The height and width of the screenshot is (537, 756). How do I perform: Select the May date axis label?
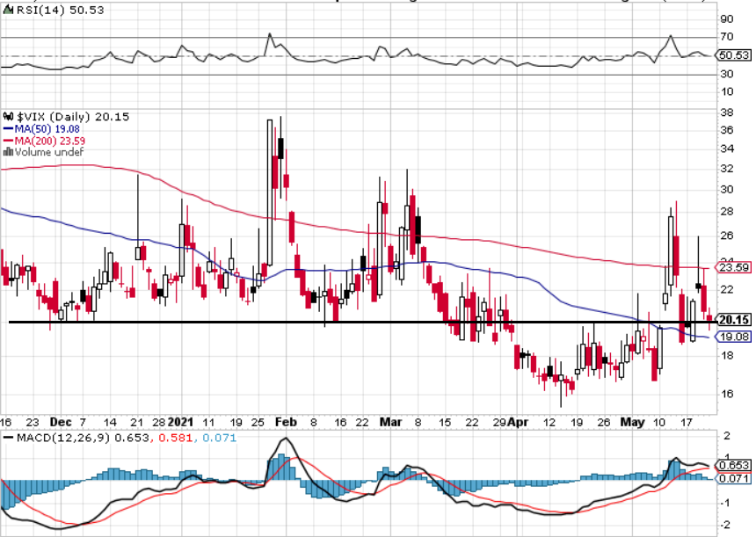tap(632, 422)
